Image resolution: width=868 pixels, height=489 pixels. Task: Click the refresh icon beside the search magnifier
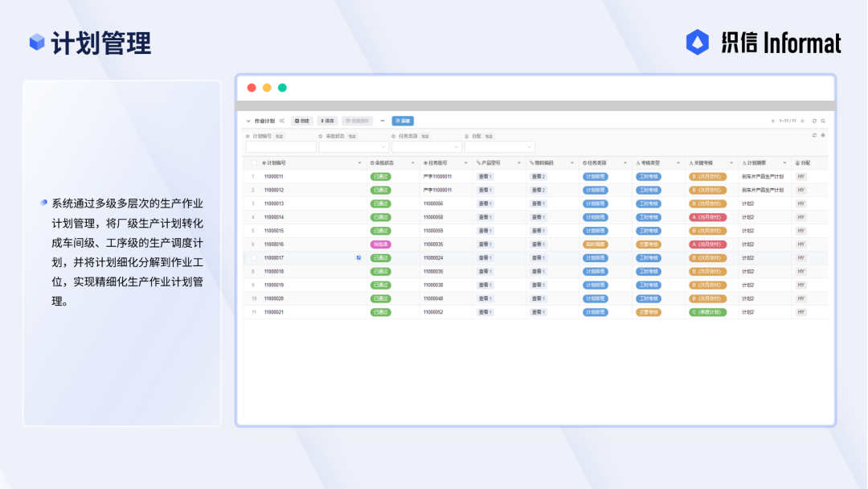click(814, 121)
